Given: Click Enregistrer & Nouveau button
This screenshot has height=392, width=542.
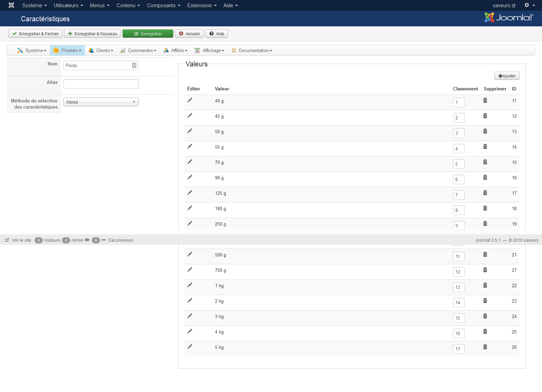Looking at the screenshot, I should click(92, 34).
